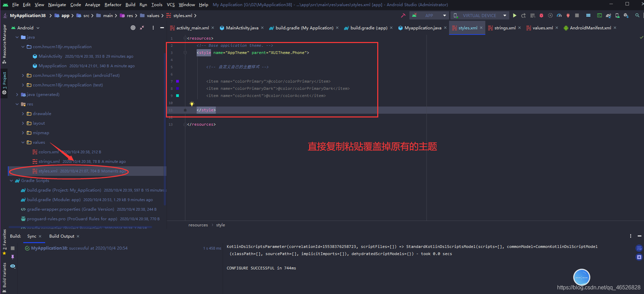Run the app with the green play button
The image size is (644, 294).
click(x=515, y=15)
